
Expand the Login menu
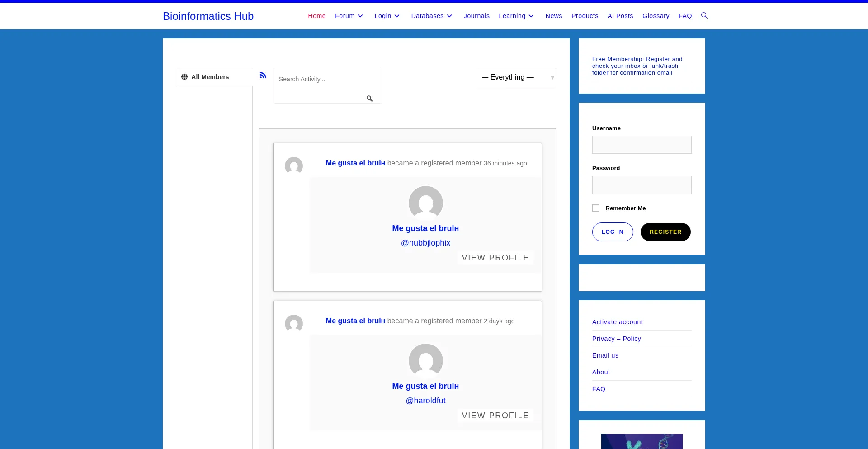pos(387,16)
